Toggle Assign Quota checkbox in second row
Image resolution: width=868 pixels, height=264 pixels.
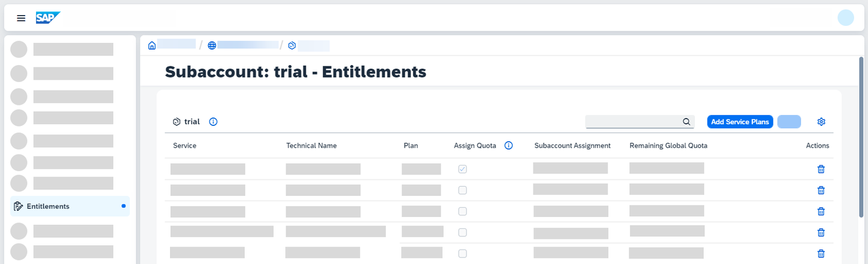click(462, 190)
